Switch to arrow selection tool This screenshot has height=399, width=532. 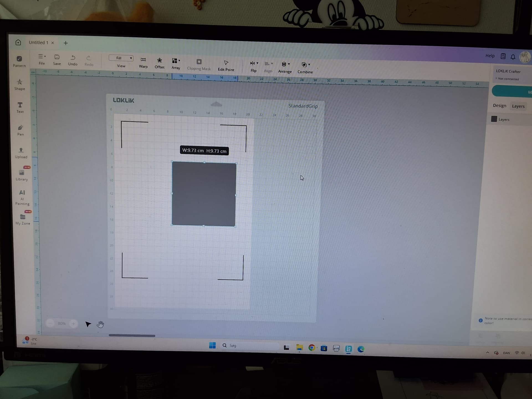pyautogui.click(x=88, y=324)
